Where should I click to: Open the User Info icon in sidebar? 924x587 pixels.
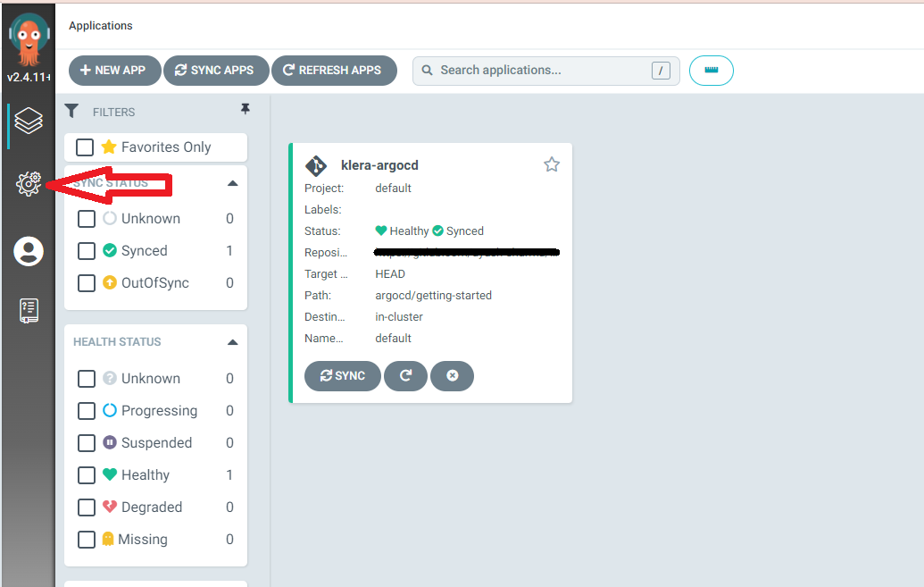pos(29,251)
